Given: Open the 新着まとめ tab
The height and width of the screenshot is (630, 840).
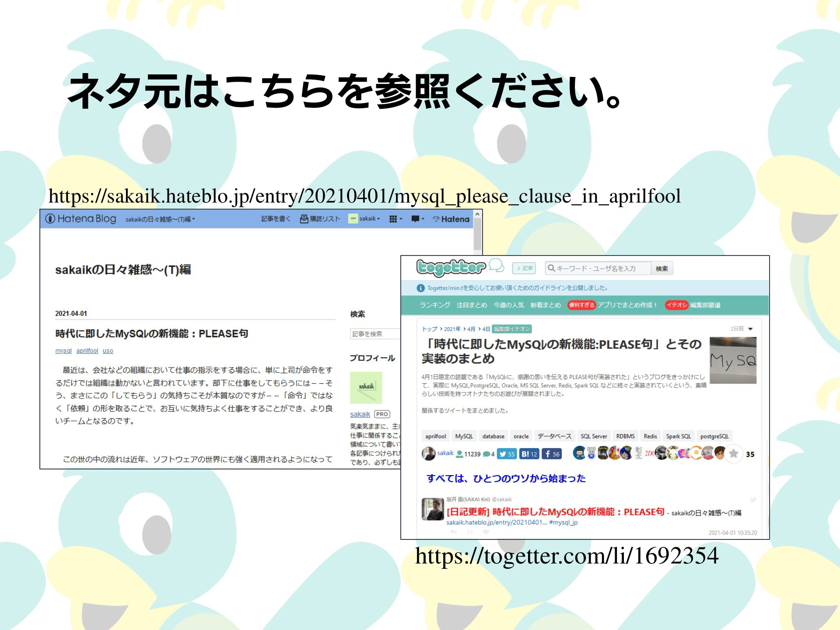Looking at the screenshot, I should (545, 305).
